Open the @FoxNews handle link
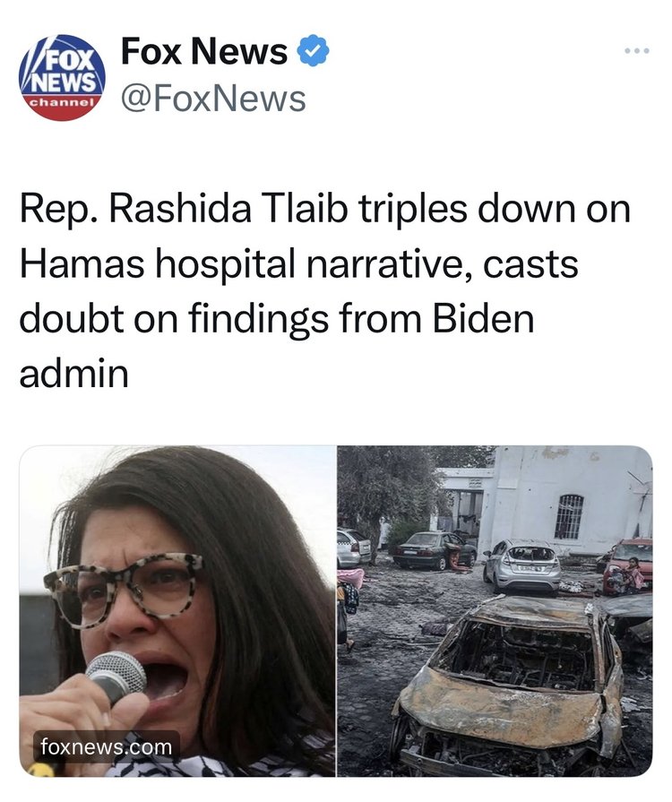 [213, 99]
